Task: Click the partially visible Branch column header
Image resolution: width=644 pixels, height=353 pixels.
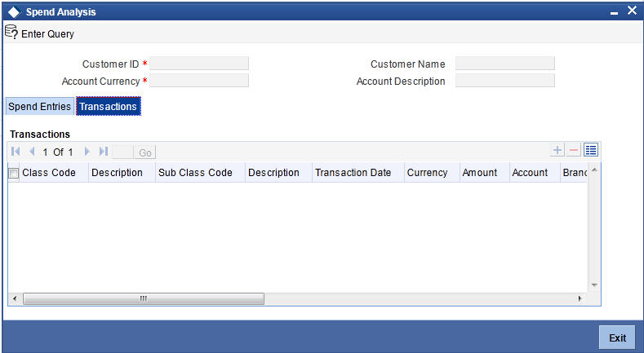Action: (x=575, y=173)
